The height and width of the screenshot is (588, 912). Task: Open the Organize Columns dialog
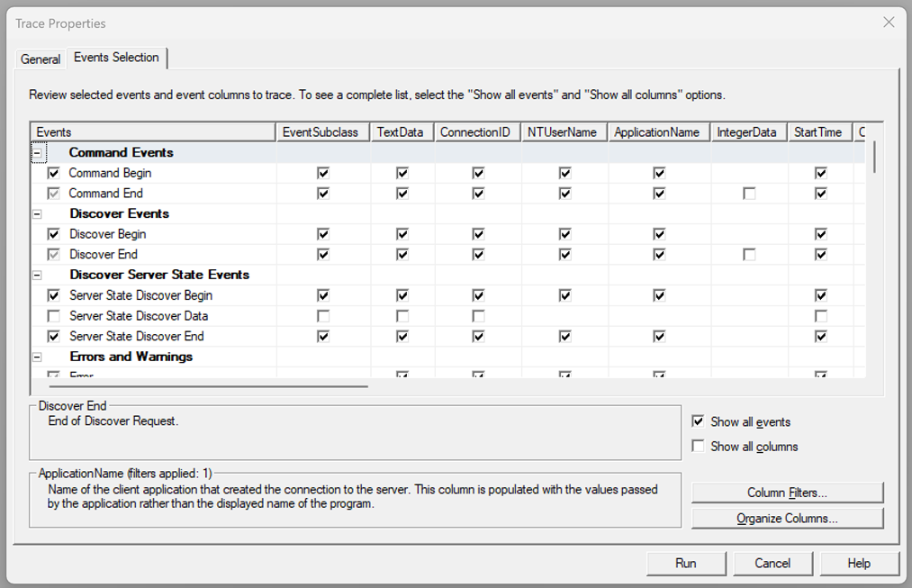click(x=787, y=518)
